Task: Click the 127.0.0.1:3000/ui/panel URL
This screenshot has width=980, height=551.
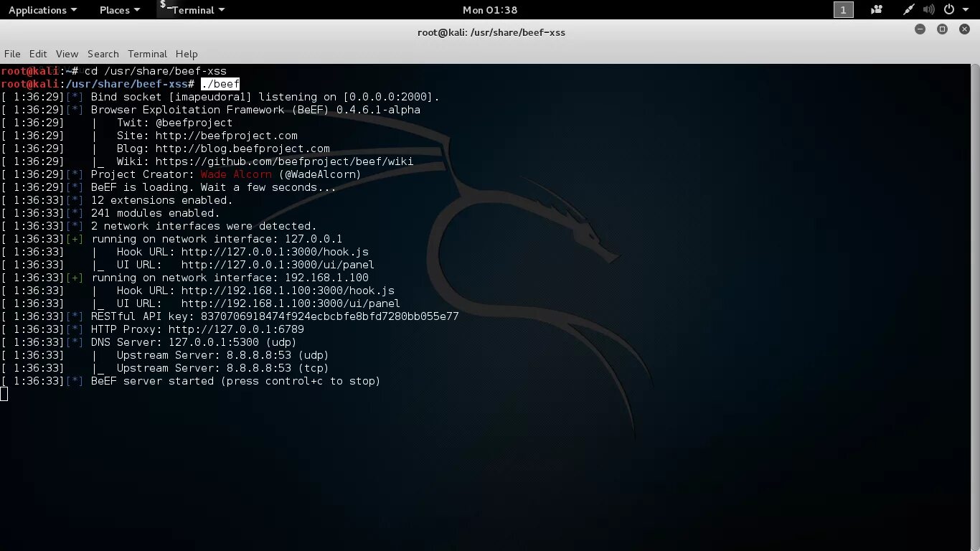Action: pos(278,265)
